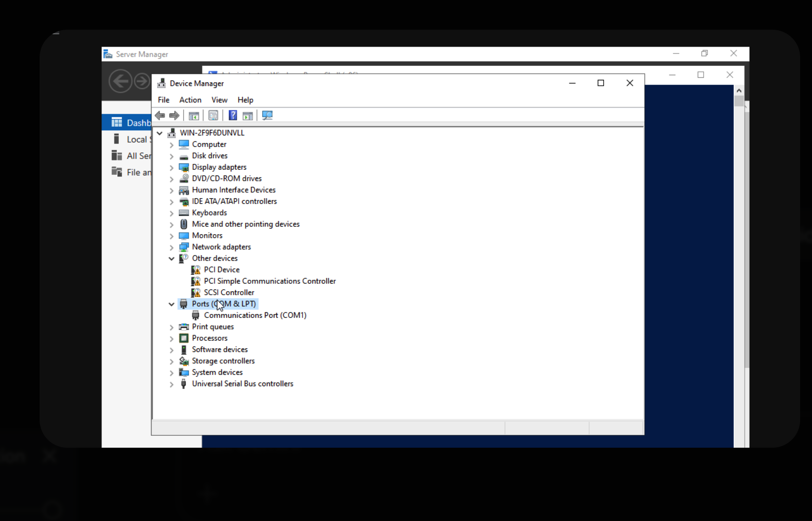Select IDE ATA/ATAPI controllers row
The image size is (812, 521).
[234, 202]
